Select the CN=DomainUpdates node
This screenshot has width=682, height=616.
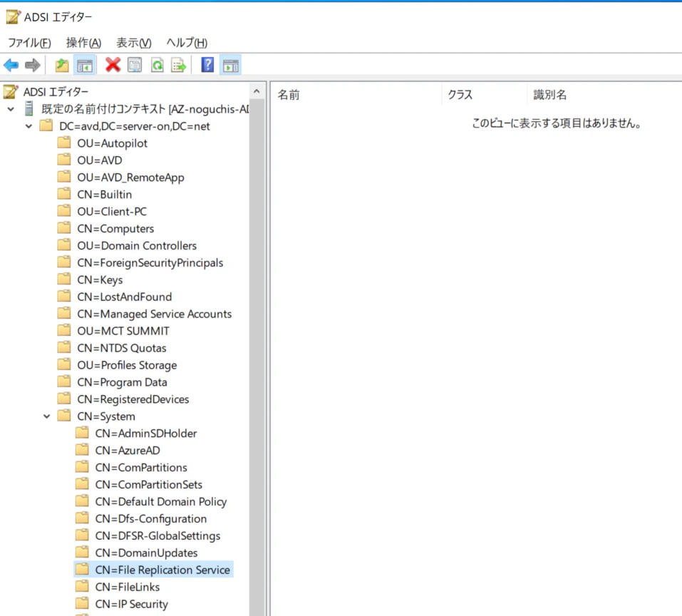(x=146, y=553)
